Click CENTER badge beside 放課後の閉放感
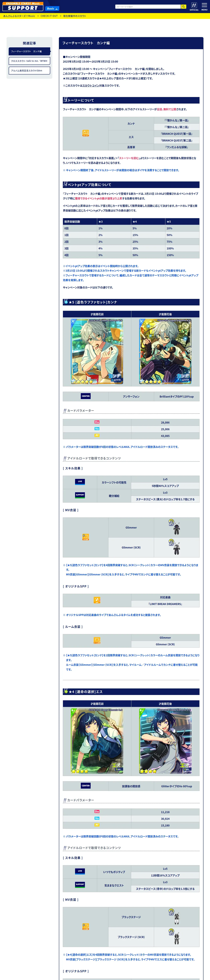The width and height of the screenshot is (210, 980). tap(86, 786)
